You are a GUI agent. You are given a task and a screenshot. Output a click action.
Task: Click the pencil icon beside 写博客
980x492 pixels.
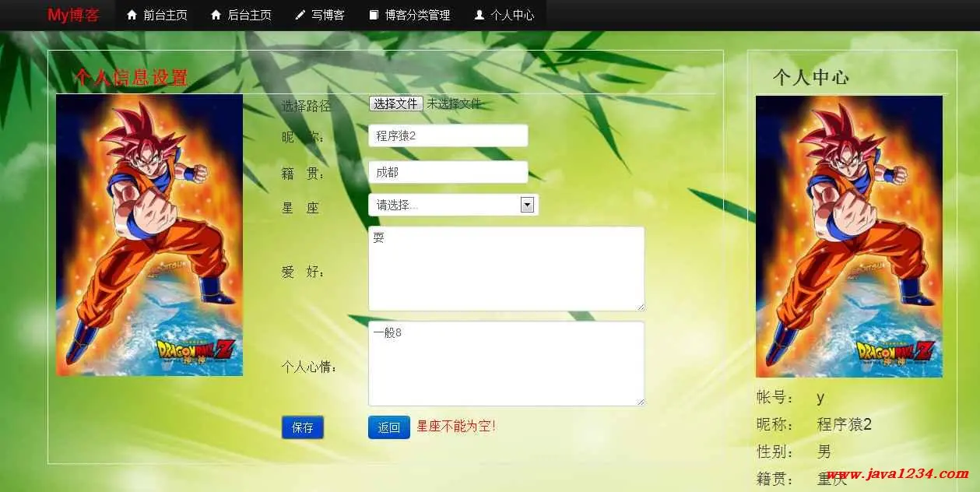[x=300, y=15]
